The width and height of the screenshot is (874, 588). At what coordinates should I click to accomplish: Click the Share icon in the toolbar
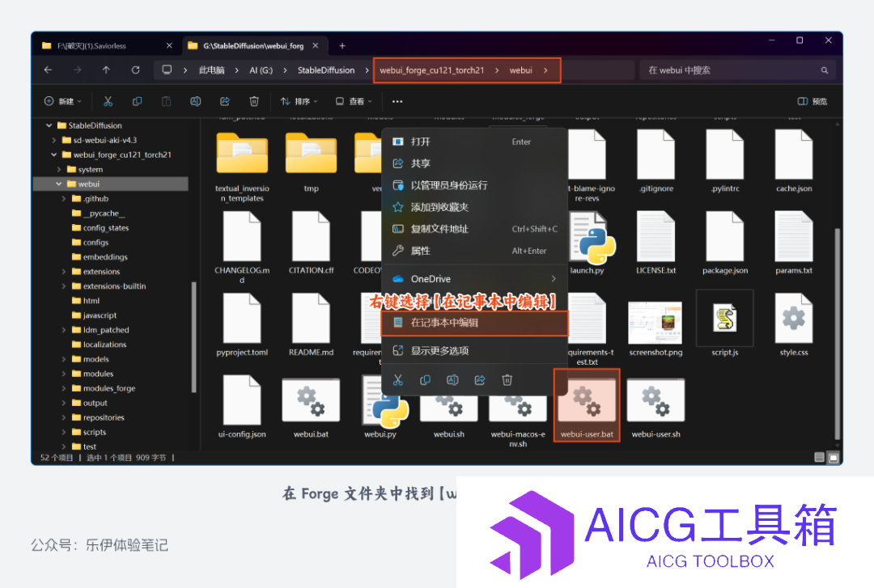point(225,101)
